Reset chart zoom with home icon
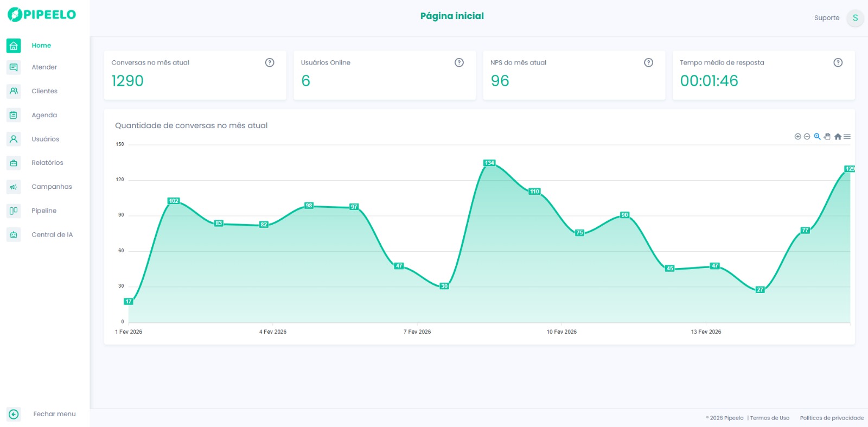Image resolution: width=868 pixels, height=427 pixels. 838,137
